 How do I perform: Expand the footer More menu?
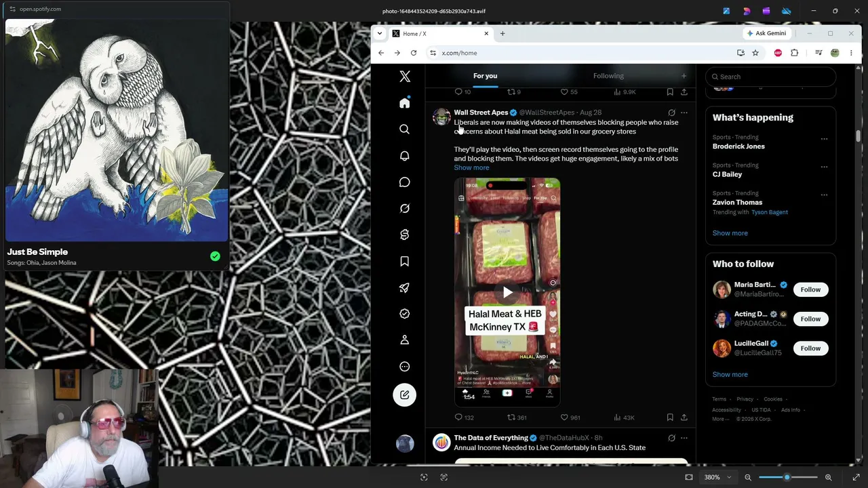coord(722,419)
